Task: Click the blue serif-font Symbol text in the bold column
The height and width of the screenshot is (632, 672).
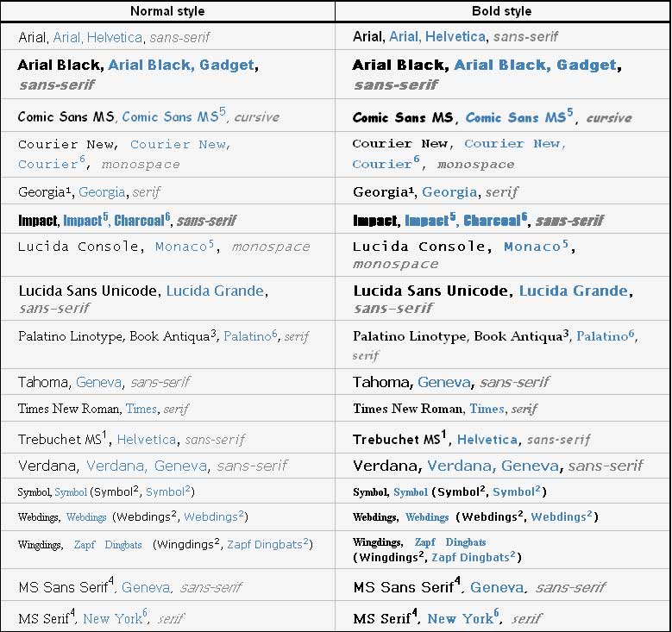Action: click(x=411, y=491)
